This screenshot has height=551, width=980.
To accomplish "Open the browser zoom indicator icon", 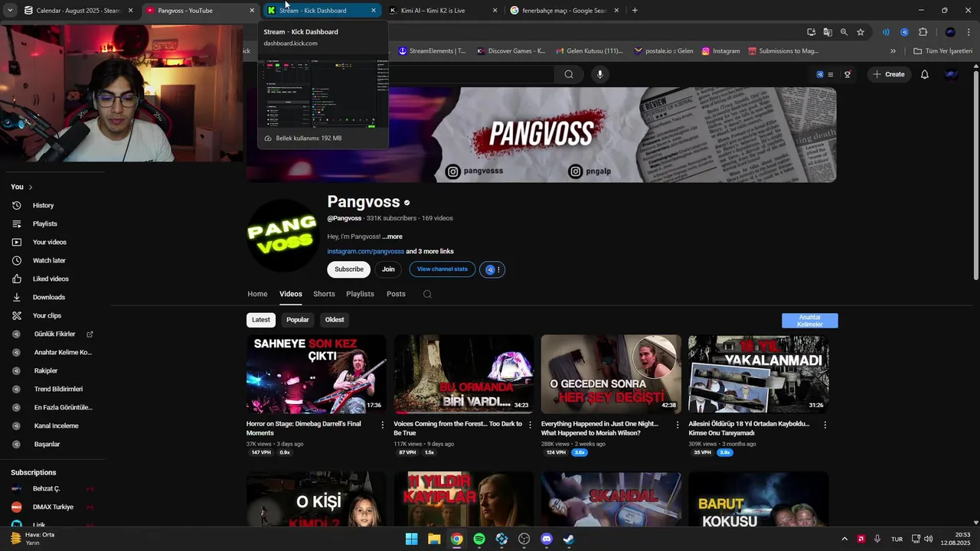I will click(x=844, y=32).
